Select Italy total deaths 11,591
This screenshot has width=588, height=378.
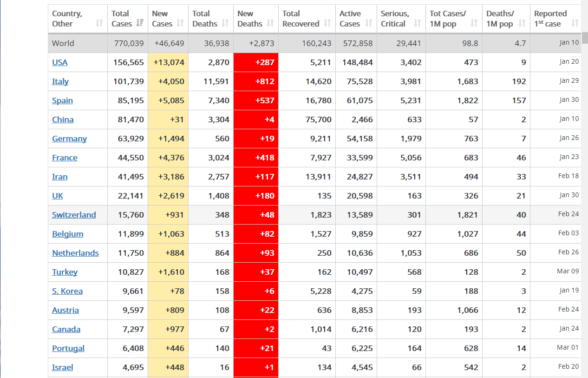pyautogui.click(x=216, y=81)
